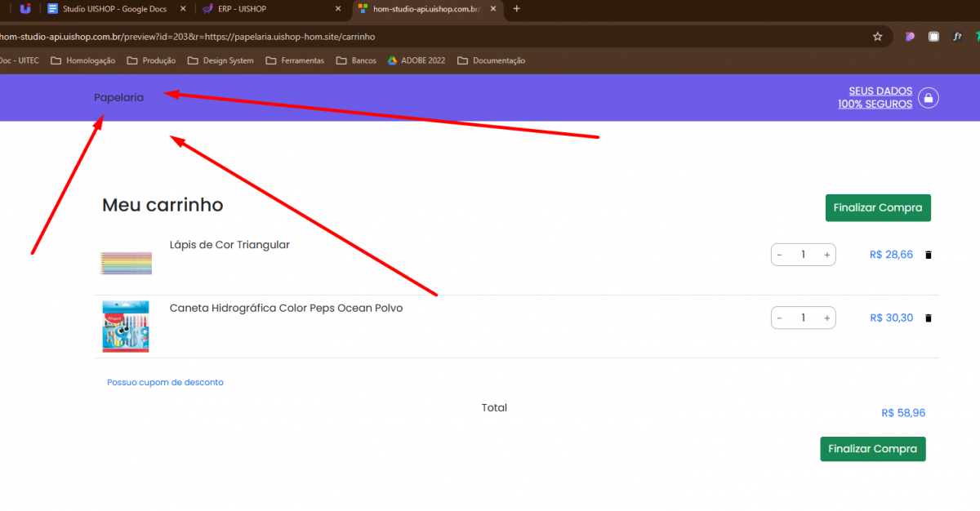Increase quantity of Caneta Hidrográfica Color Peps
The width and height of the screenshot is (980, 511).
(826, 318)
